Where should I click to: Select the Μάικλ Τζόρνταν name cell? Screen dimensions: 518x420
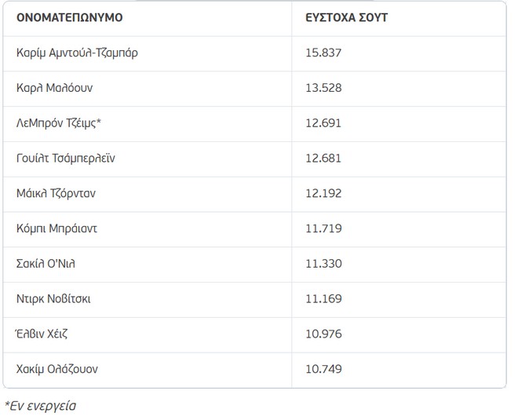(x=56, y=193)
